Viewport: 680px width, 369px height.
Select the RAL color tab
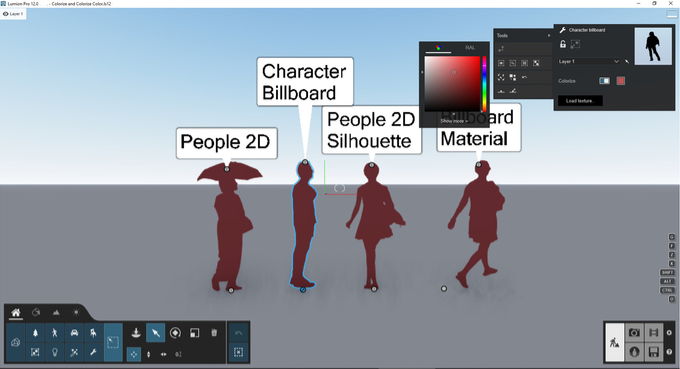pos(470,48)
